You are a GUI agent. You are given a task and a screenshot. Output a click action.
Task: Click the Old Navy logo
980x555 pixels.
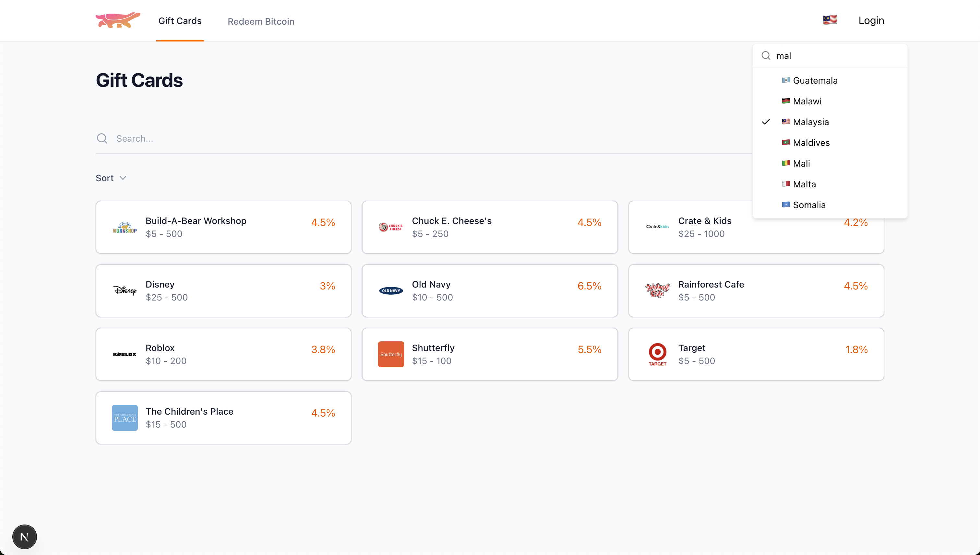[391, 290]
